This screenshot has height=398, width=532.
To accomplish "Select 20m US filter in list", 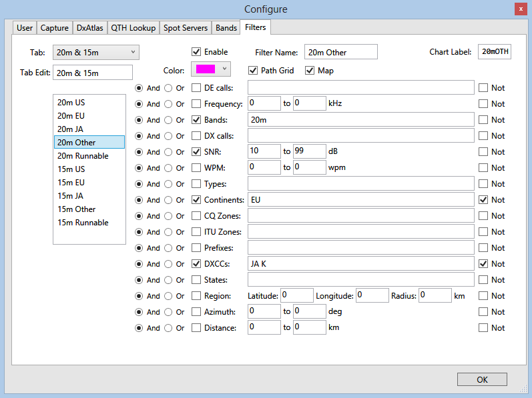I will (89, 102).
